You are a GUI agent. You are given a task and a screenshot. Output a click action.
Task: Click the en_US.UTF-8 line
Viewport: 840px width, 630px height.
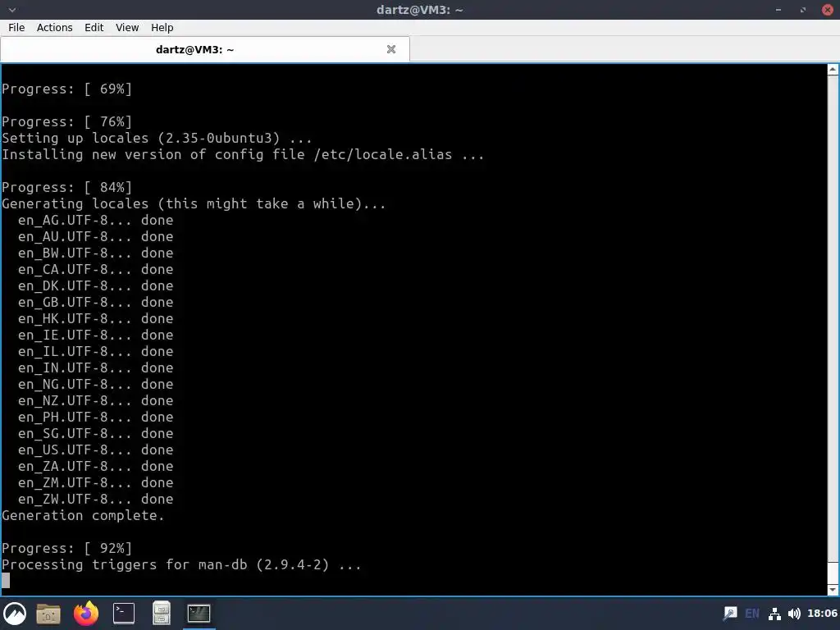(95, 450)
